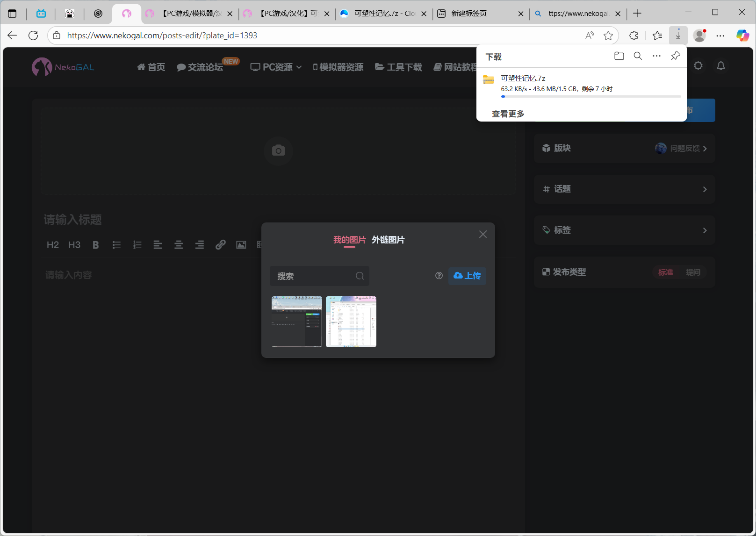Click the 可塑性记忆.7z download progress bar
This screenshot has width=756, height=536.
tap(590, 96)
